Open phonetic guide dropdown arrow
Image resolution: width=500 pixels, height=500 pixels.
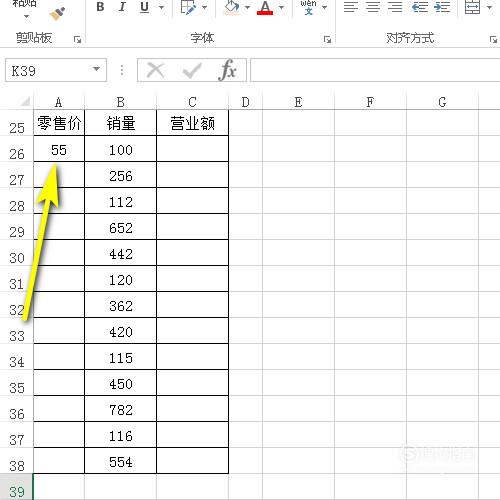point(324,7)
